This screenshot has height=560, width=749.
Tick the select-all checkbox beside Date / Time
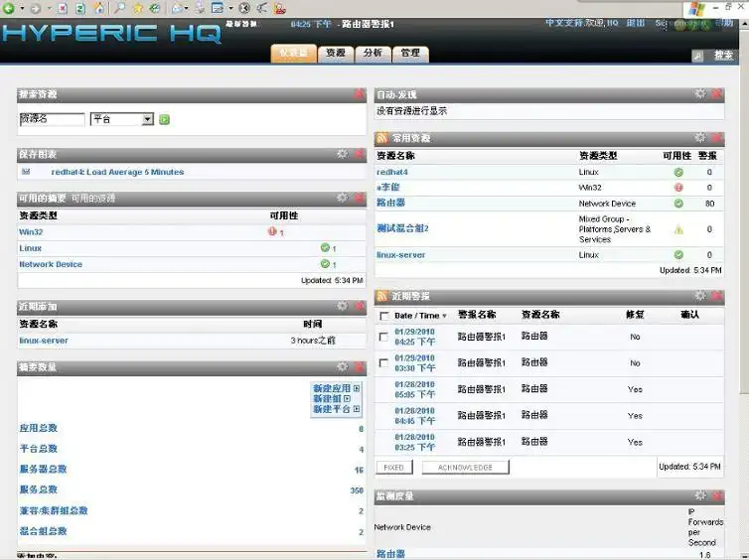click(384, 316)
